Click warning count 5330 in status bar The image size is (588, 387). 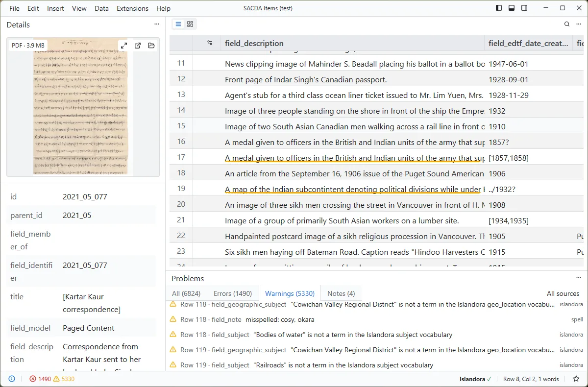[64, 379]
